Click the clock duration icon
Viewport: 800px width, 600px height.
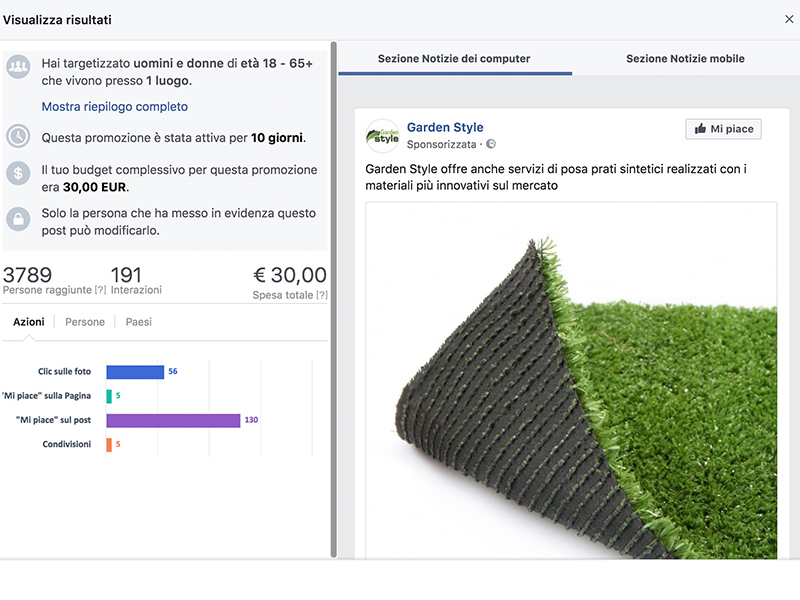click(x=18, y=136)
